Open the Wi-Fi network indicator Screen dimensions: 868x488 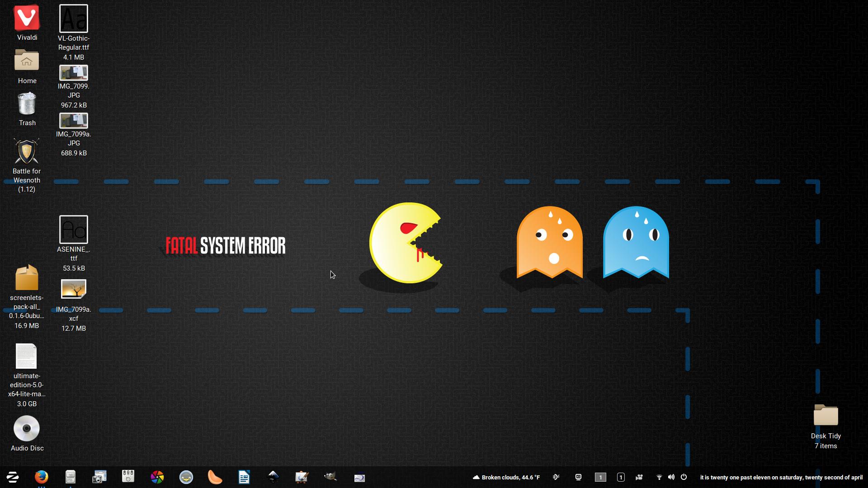pos(659,477)
